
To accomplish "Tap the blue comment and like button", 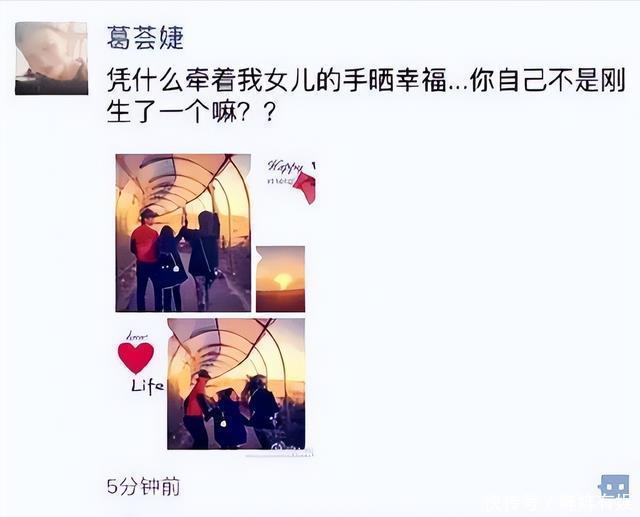I will point(613,486).
